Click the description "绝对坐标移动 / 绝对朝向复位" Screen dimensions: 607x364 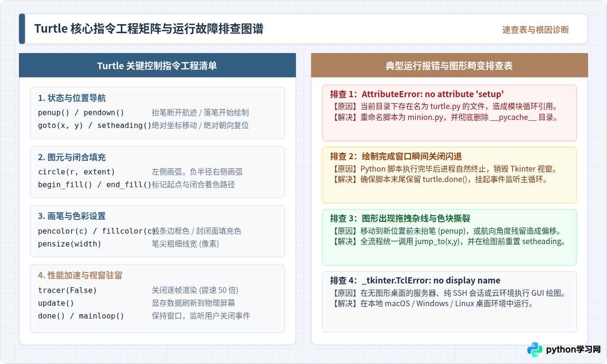200,126
